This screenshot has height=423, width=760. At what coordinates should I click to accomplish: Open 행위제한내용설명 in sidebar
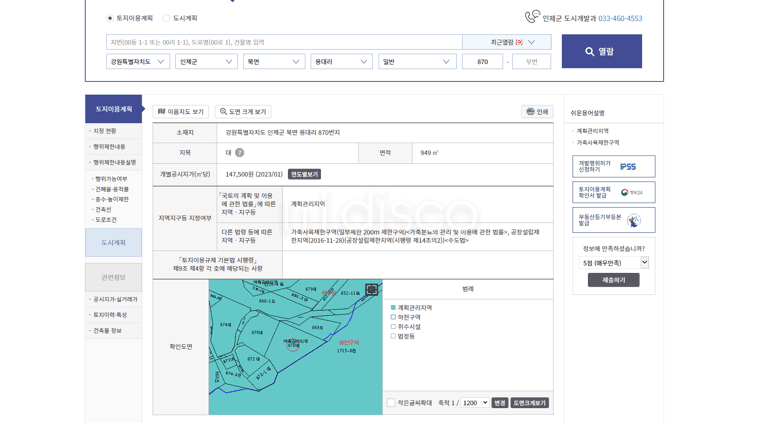coord(114,162)
